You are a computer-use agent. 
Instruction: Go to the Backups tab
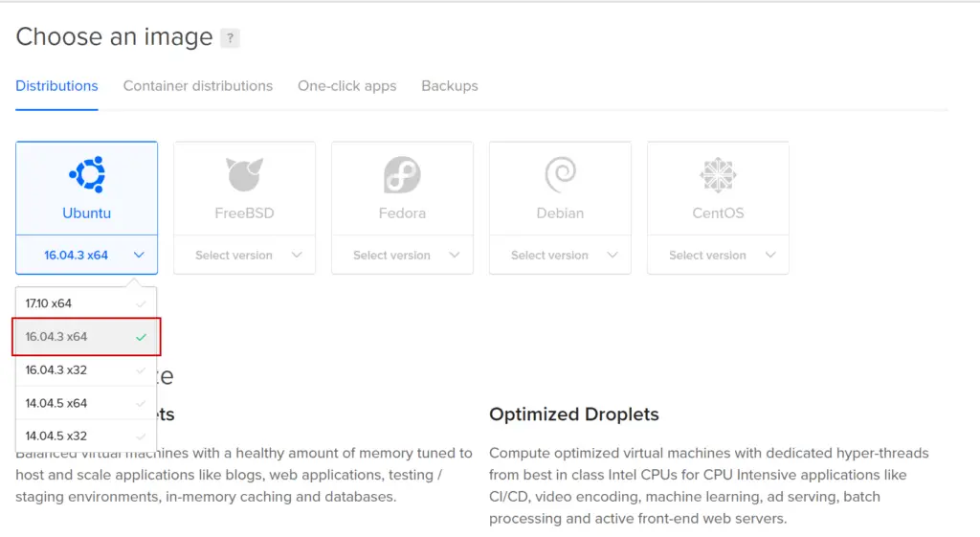(450, 85)
